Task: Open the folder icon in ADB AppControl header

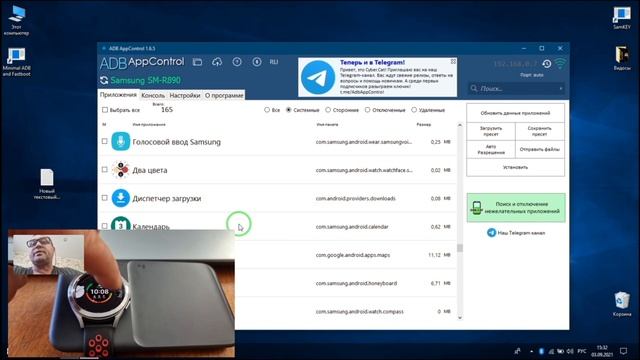Action: (x=198, y=62)
